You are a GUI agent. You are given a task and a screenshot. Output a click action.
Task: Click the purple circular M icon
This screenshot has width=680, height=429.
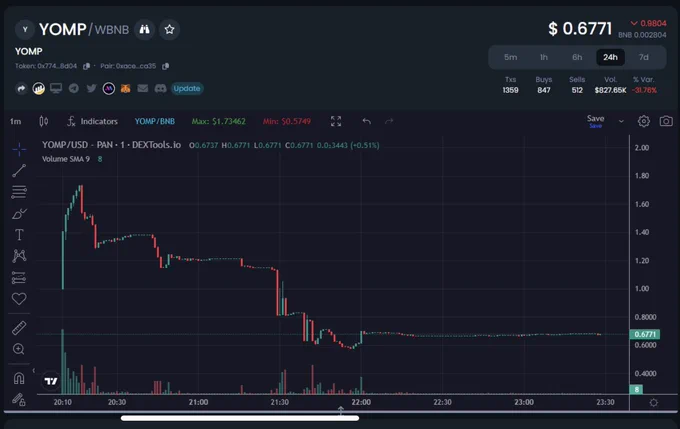coord(108,88)
